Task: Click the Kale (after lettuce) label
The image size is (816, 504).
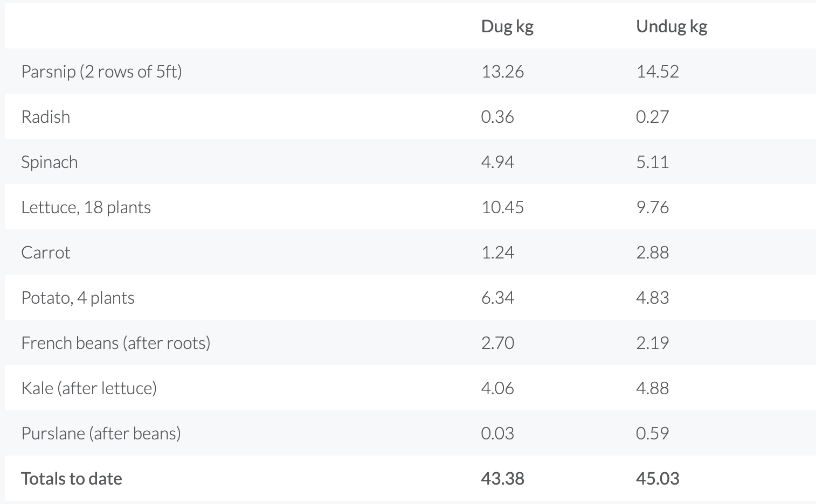Action: click(89, 388)
